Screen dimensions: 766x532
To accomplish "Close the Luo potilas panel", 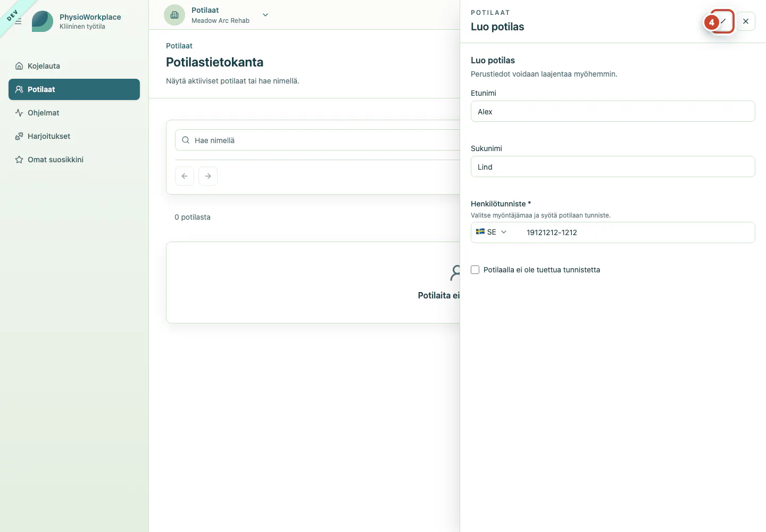I will click(x=746, y=21).
